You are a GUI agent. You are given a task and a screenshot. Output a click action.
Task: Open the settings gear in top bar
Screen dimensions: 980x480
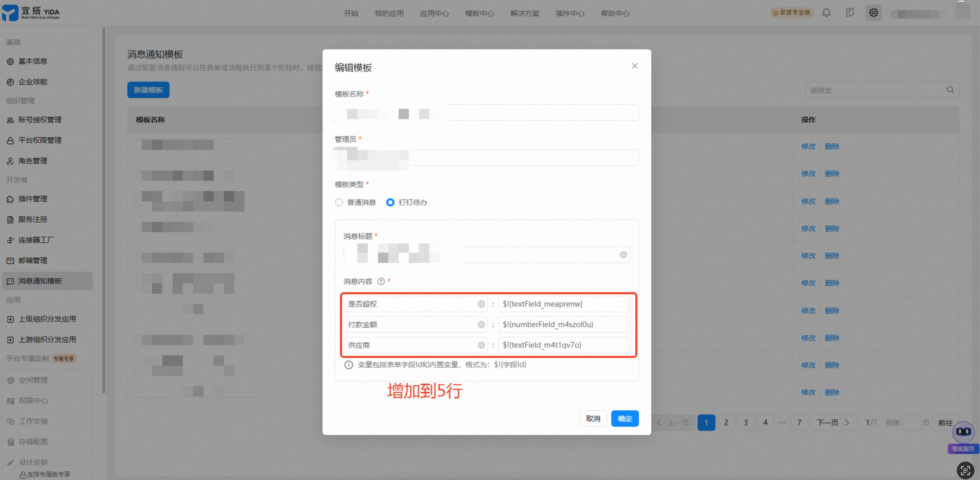point(873,13)
